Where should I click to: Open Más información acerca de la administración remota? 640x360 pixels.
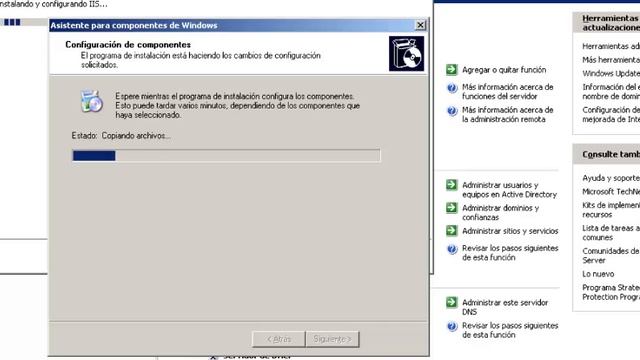(508, 114)
